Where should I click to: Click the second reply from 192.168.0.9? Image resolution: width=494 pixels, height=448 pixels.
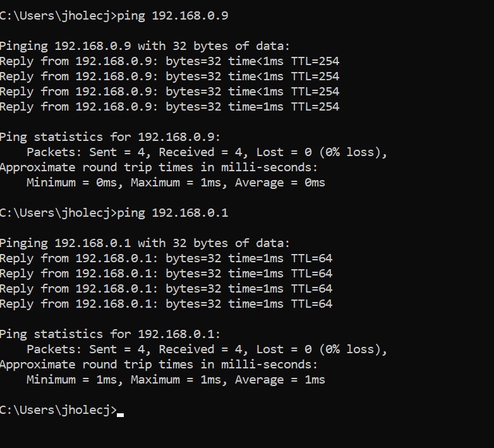point(169,76)
